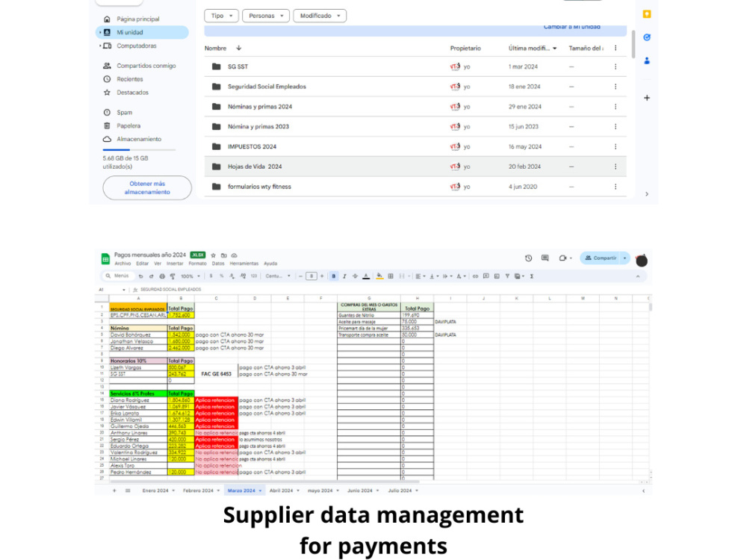Image resolution: width=747 pixels, height=560 pixels.
Task: Expand Computadoras in the Drive sidebar
Action: (x=100, y=46)
